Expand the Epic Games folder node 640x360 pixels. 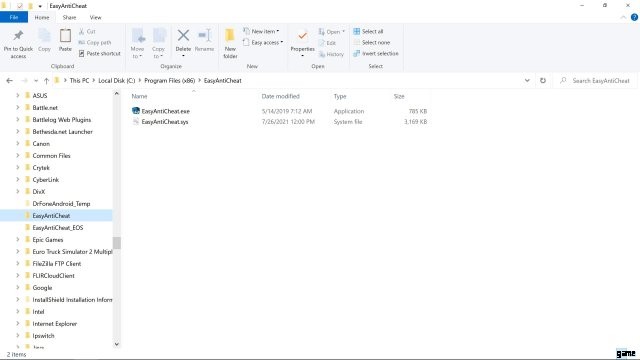point(18,240)
